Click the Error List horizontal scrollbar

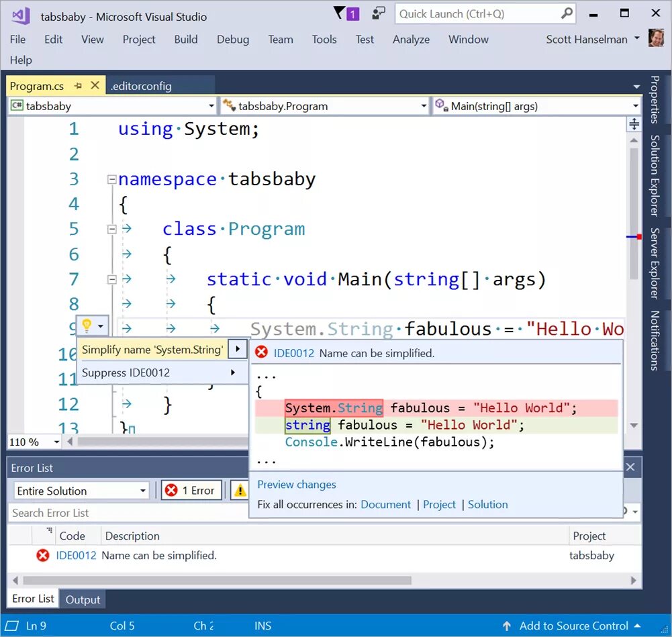click(x=218, y=581)
